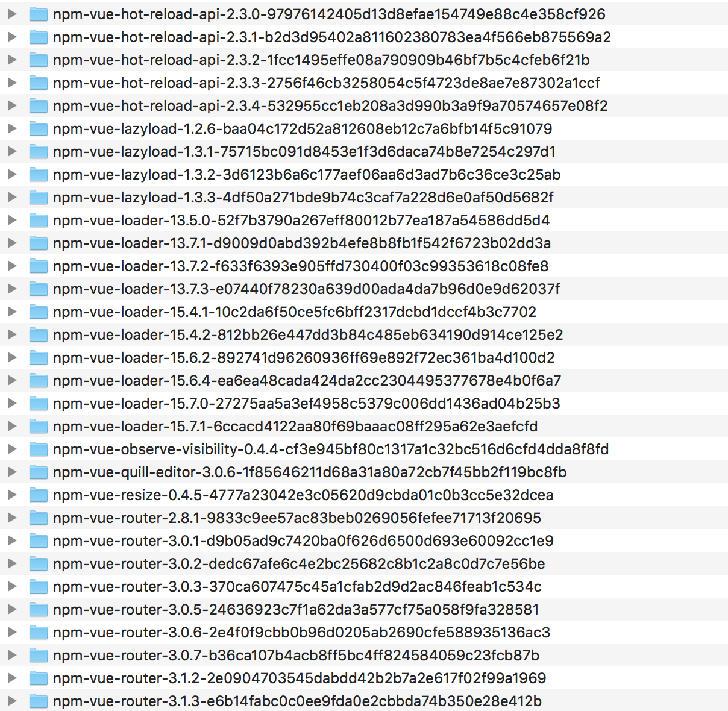
Task: Click folder icon of npm-vue-router-3.0.3
Action: point(39,586)
